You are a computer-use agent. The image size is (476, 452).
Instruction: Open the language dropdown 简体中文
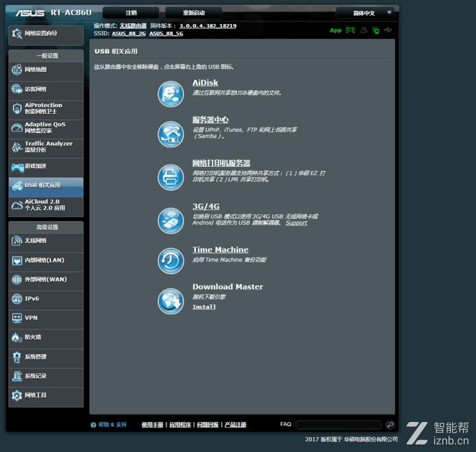365,13
